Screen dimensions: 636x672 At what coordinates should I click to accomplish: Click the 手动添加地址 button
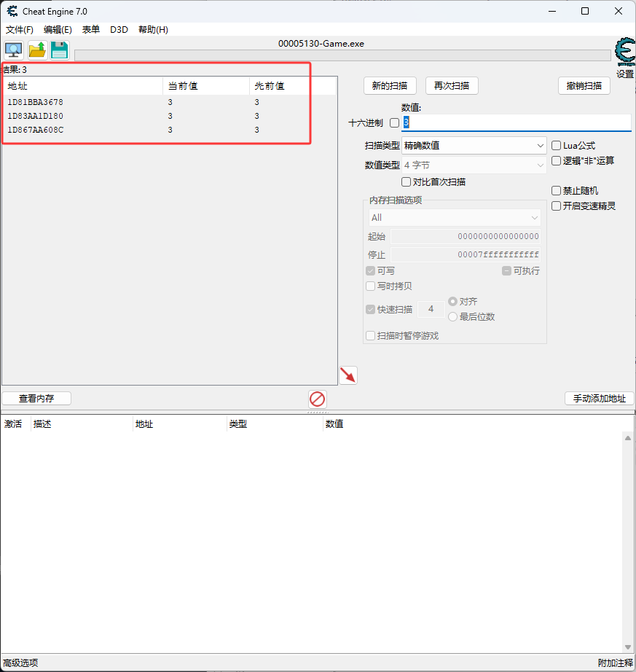point(600,399)
